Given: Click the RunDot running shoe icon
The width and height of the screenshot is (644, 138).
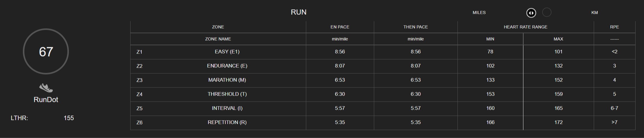Looking at the screenshot, I should 46,88.
